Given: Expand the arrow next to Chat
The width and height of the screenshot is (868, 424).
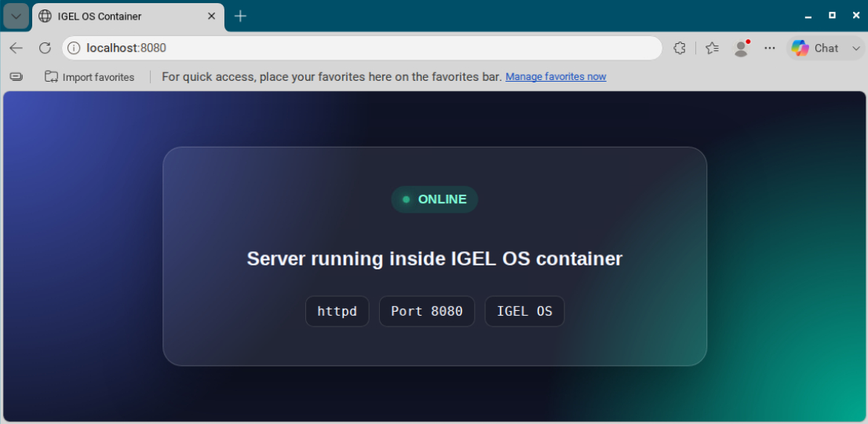Looking at the screenshot, I should [x=855, y=48].
